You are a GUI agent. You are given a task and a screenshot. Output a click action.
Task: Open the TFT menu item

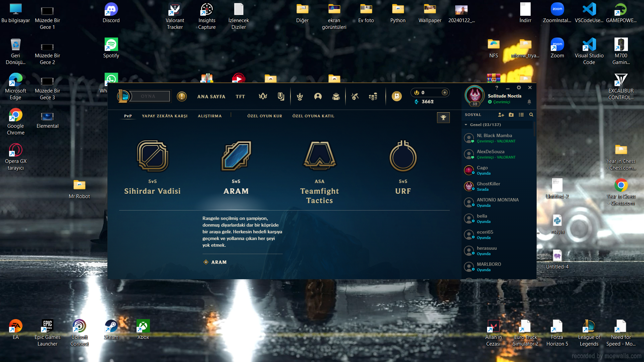coord(240,97)
